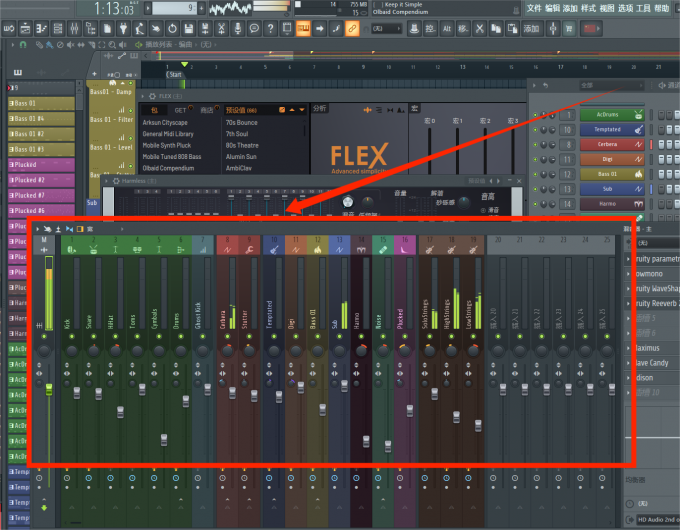This screenshot has width=680, height=530.
Task: Click the Sub track icon in mixer header
Action: coord(339,248)
